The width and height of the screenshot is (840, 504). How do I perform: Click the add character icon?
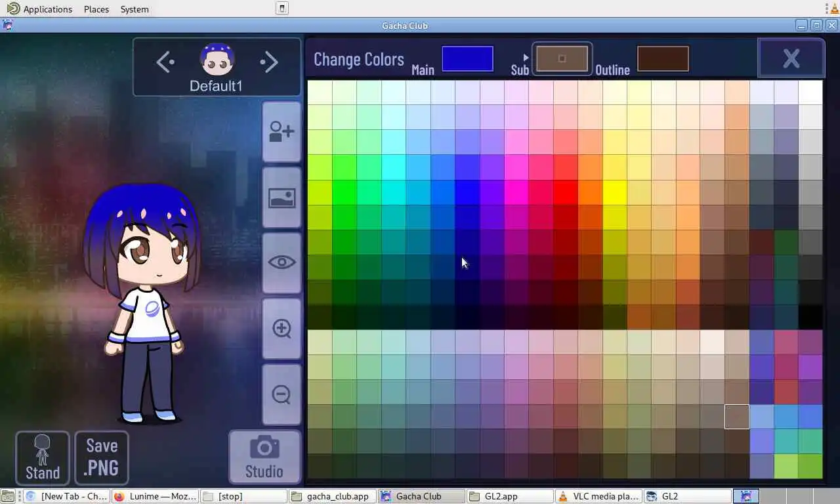tap(282, 131)
